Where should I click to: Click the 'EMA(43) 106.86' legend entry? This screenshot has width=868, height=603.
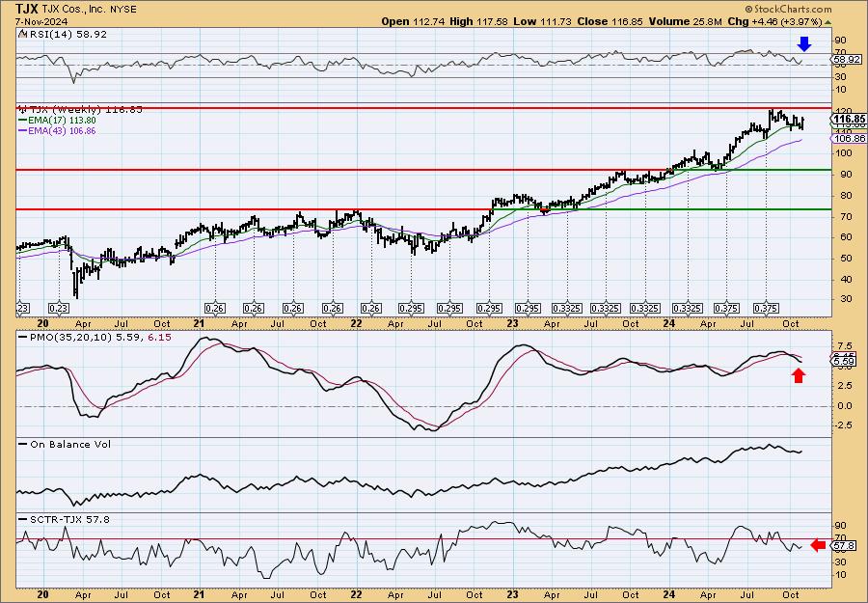pos(57,130)
